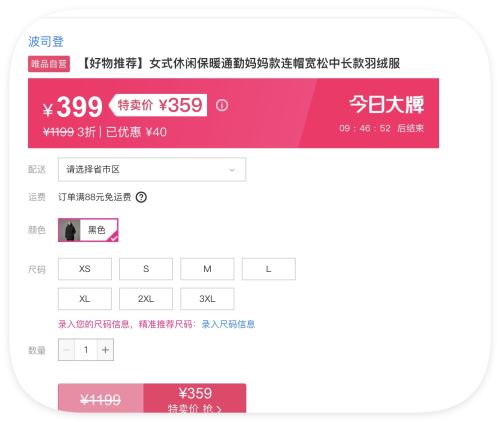500x422 pixels.
Task: Pick size XL
Action: [85, 299]
